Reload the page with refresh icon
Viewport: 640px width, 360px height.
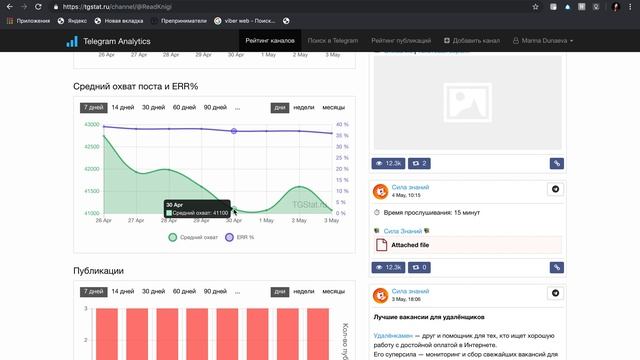pyautogui.click(x=38, y=7)
